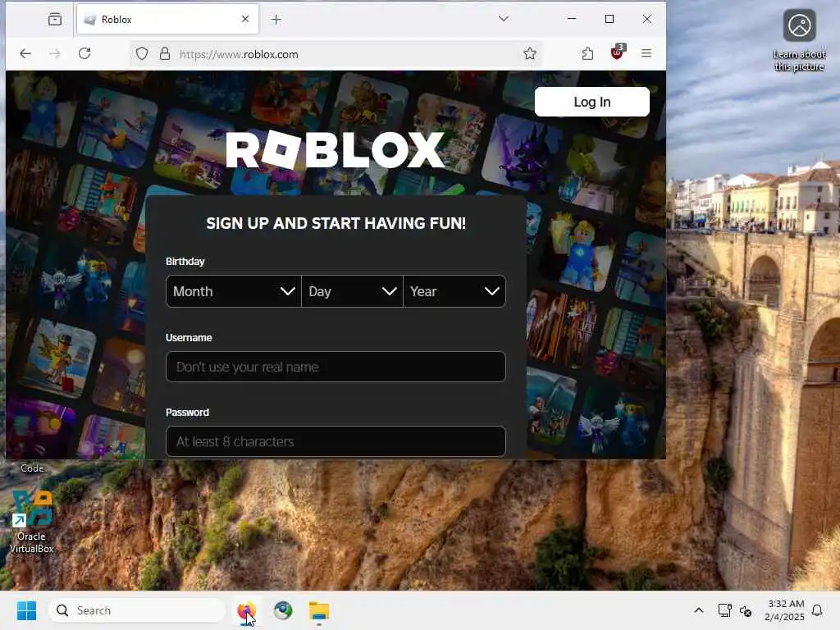Open the network status tray icon
Viewport: 840px width, 630px height.
coord(725,610)
